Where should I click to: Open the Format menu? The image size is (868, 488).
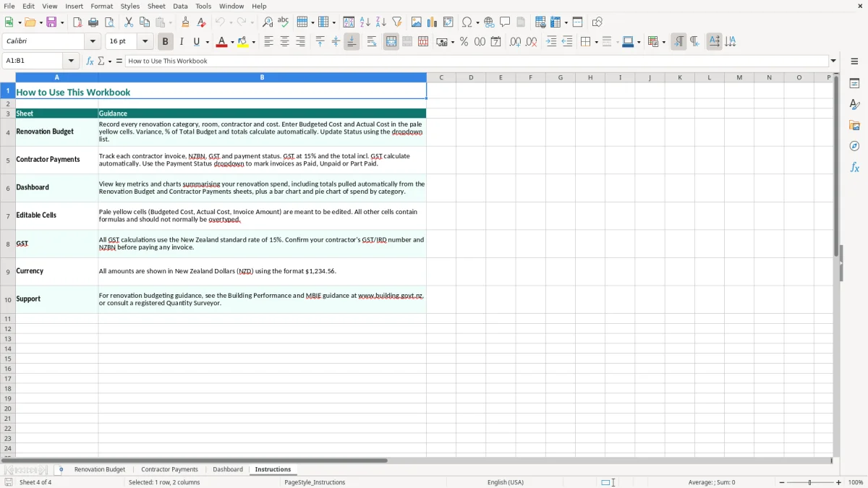tap(101, 6)
